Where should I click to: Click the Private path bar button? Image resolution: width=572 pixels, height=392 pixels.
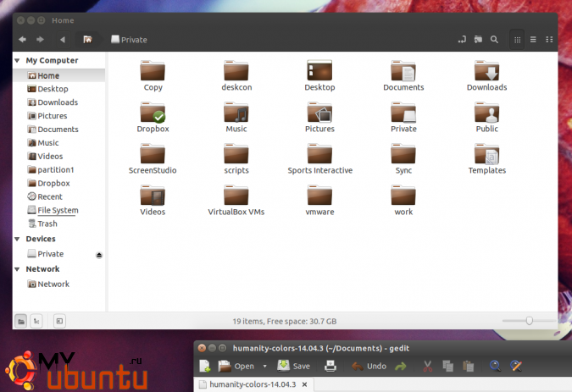(x=129, y=39)
